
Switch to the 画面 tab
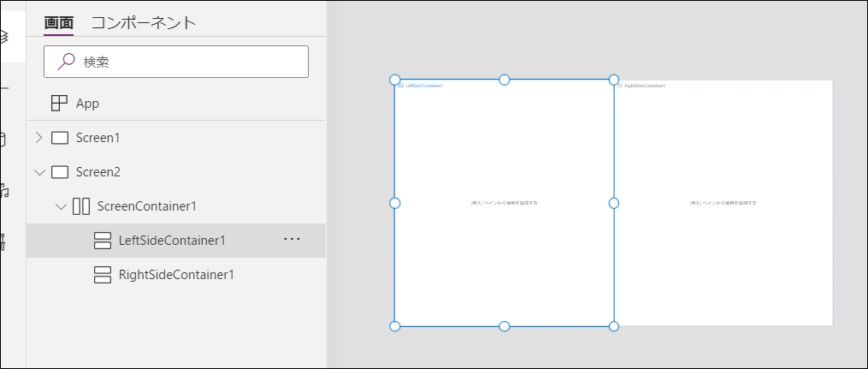click(x=59, y=23)
